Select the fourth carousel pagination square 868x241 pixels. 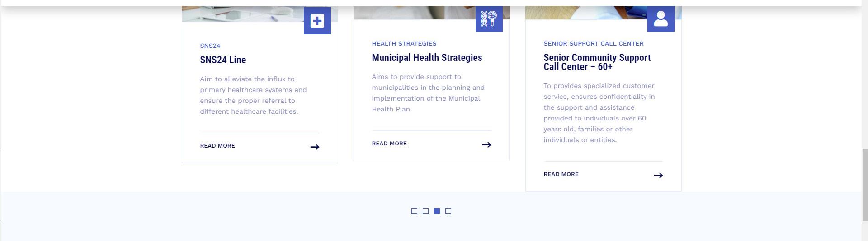click(x=448, y=211)
